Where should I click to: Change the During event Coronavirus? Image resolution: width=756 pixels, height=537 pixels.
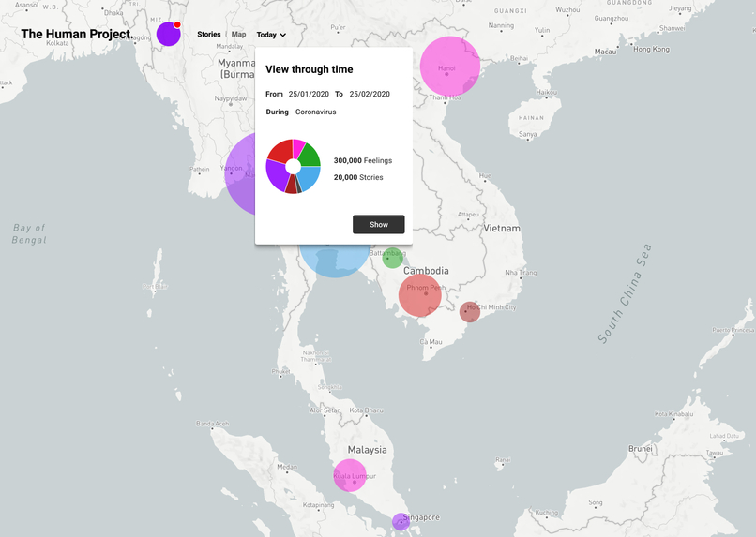[x=316, y=112]
